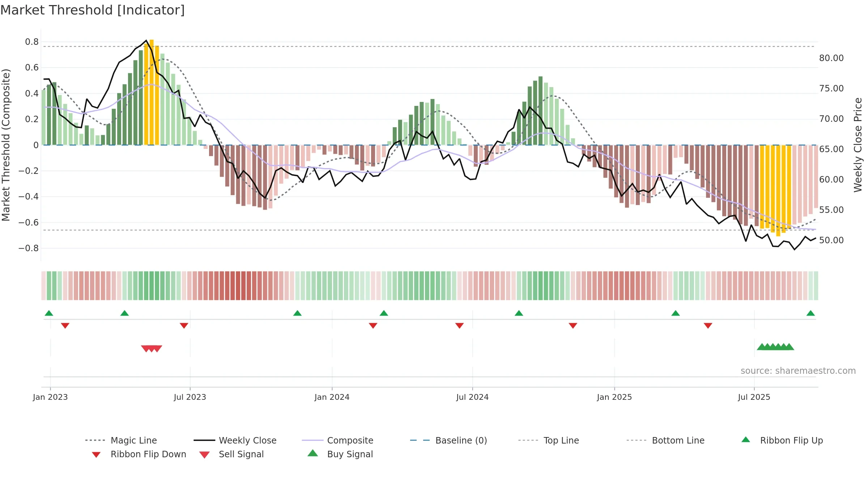Toggle the Bottom Line legend entry

[x=665, y=440]
